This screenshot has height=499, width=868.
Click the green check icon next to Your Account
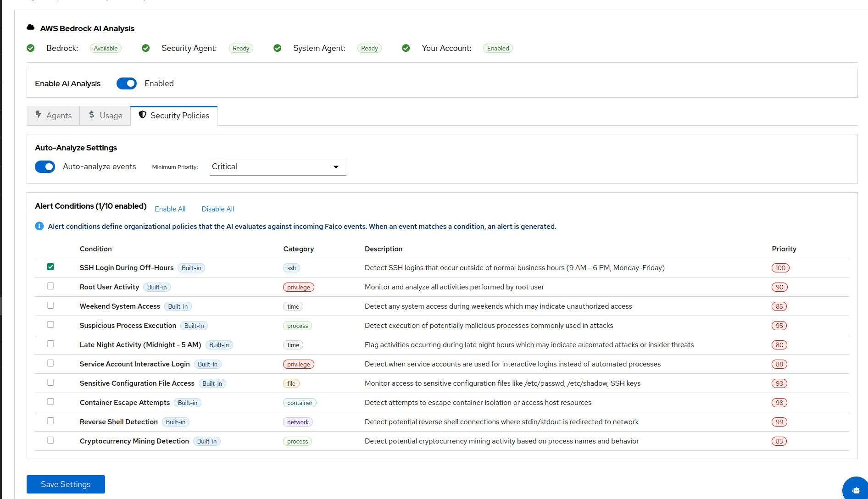[x=406, y=48]
